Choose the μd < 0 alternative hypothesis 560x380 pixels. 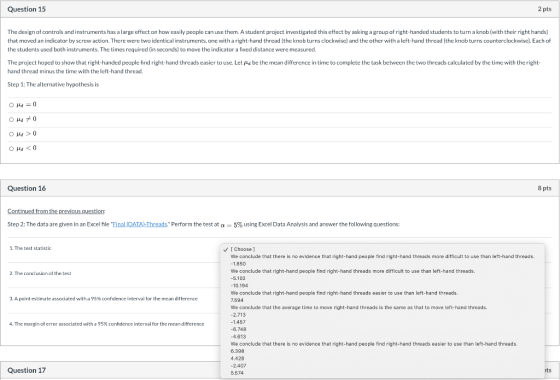coord(11,149)
